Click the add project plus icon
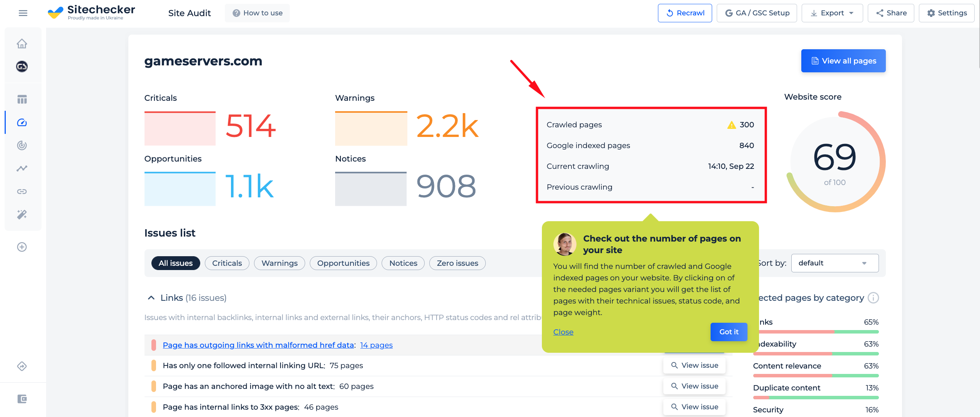This screenshot has height=417, width=980. coord(22,247)
